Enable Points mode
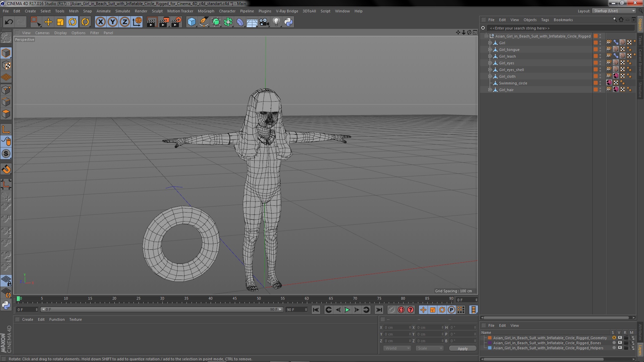 (x=6, y=90)
